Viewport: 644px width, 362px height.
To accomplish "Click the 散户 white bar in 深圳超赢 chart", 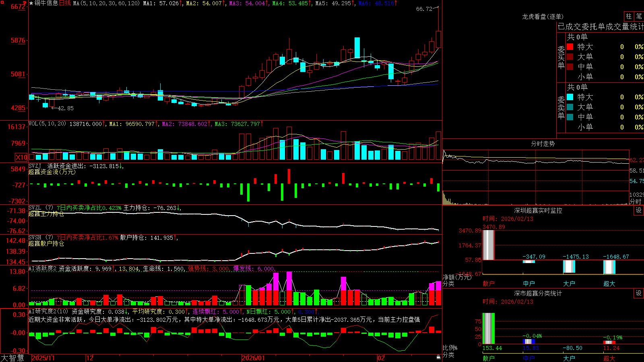I will click(488, 245).
